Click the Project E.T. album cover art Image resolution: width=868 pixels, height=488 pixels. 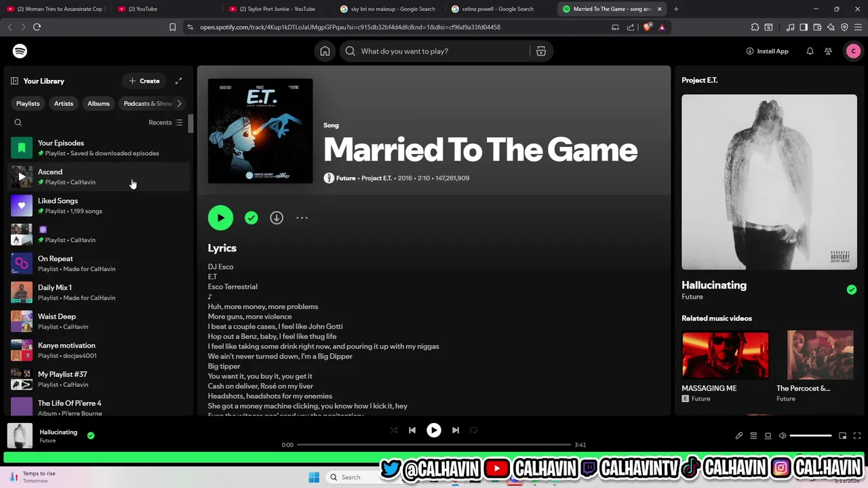(260, 131)
